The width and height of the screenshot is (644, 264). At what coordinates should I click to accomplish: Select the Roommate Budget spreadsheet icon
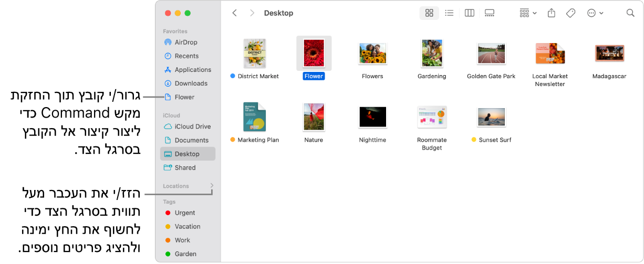[432, 117]
